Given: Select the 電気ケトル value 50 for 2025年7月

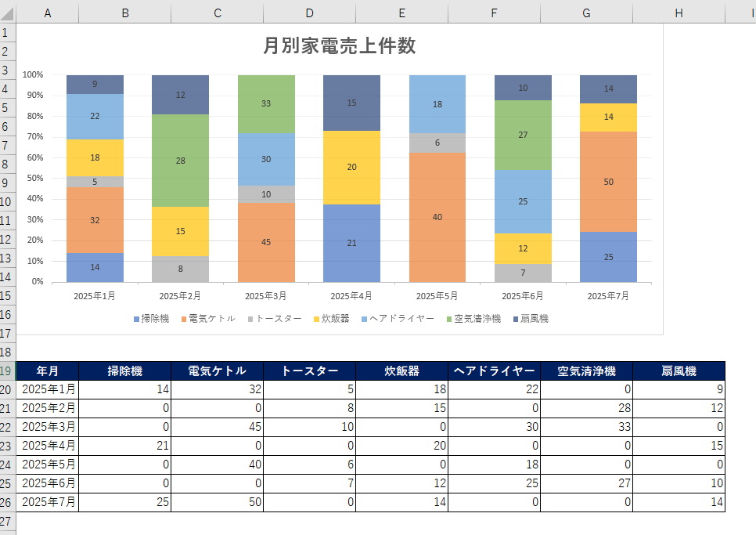Looking at the screenshot, I should 217,502.
